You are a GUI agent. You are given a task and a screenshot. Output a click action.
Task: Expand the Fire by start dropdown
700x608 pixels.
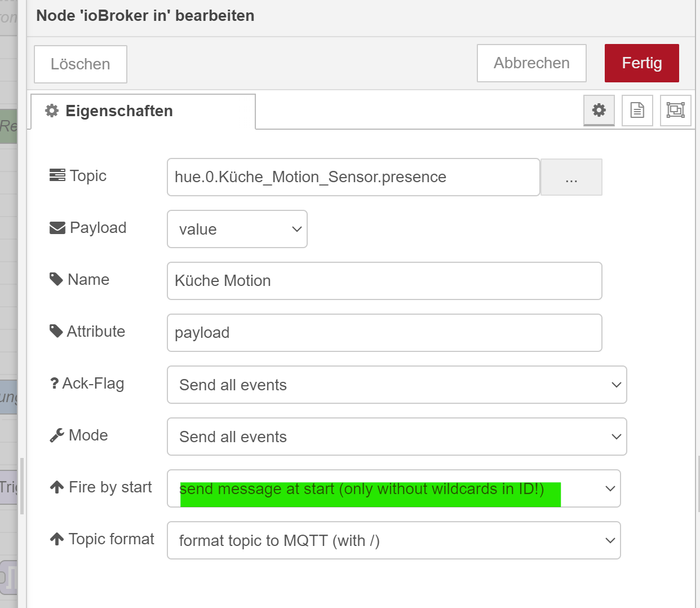(x=394, y=488)
